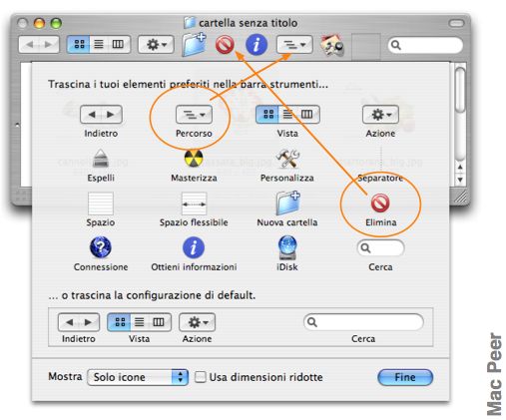This screenshot has width=506, height=420.
Task: Switch to list view in window toolbar
Action: pyautogui.click(x=99, y=44)
